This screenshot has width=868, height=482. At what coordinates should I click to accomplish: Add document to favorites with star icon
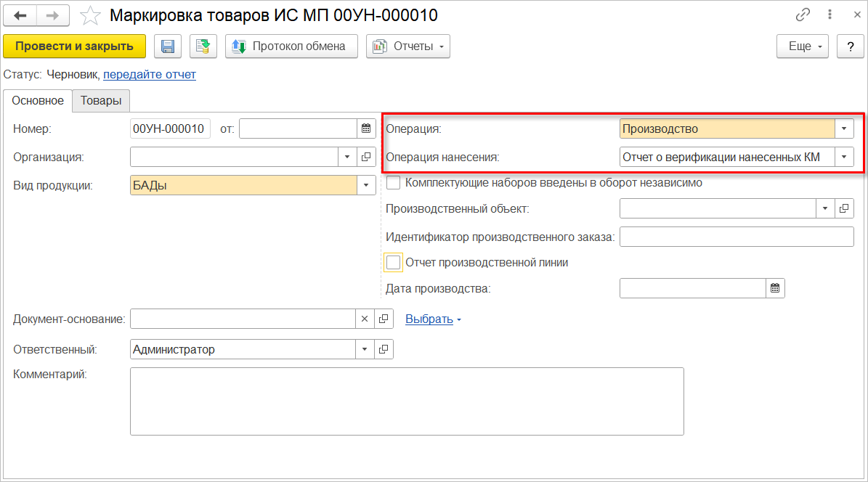90,15
